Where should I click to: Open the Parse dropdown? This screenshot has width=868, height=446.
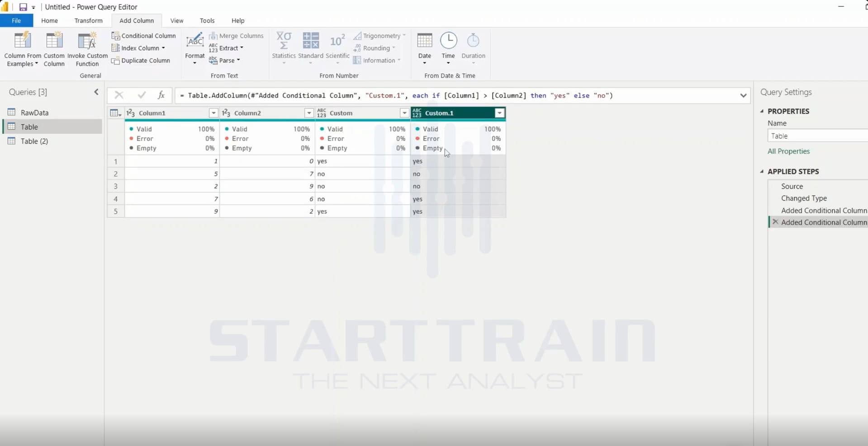[225, 61]
